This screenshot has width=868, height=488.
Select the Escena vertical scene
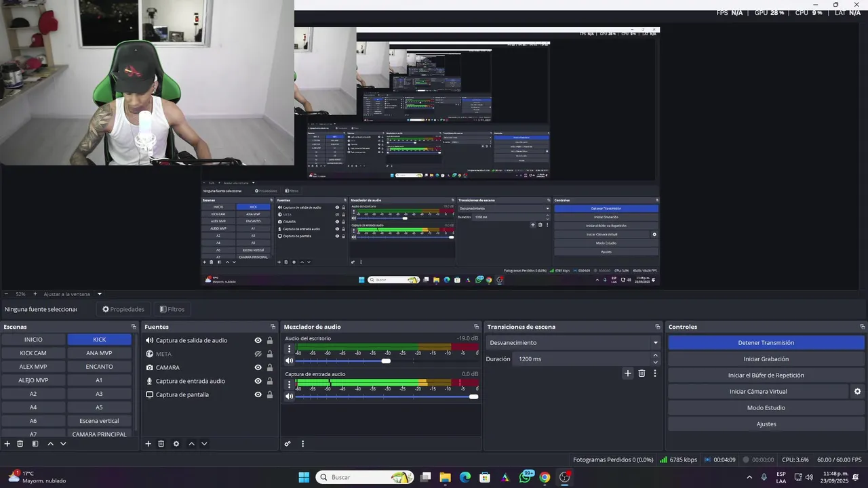99,421
